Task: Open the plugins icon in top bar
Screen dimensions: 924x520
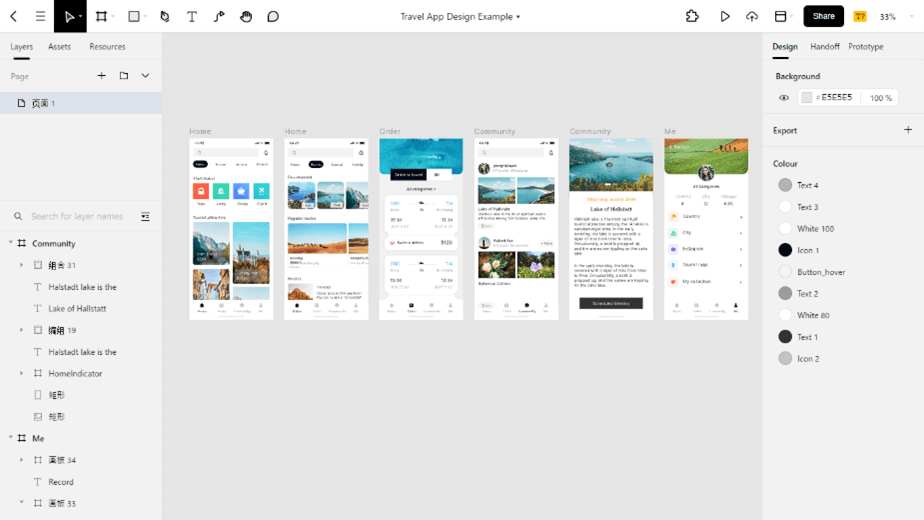Action: 692,17
